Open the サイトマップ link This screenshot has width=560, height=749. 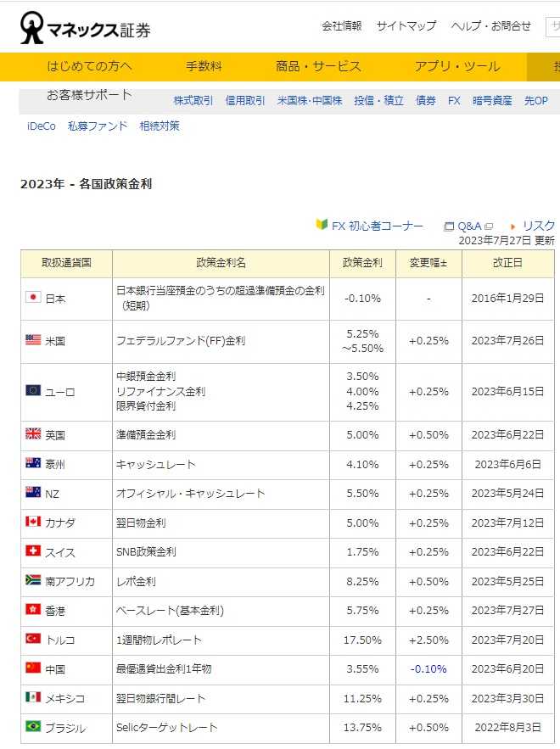click(406, 26)
